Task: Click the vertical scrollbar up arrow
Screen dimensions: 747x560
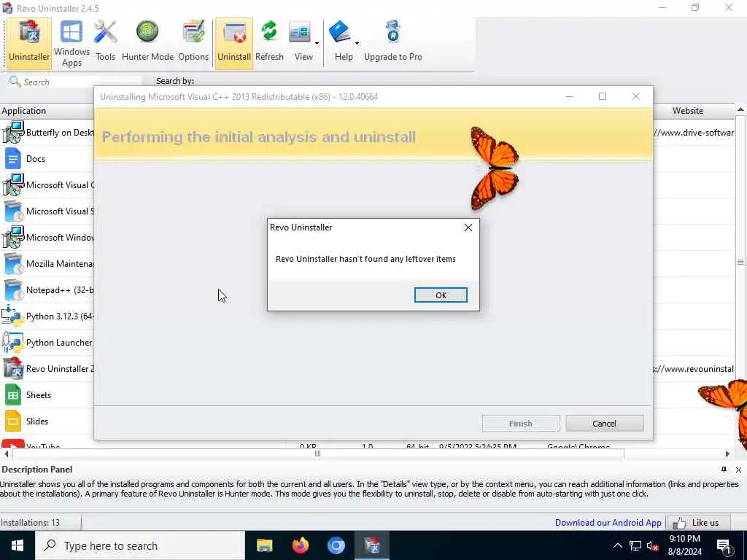Action: (x=740, y=109)
